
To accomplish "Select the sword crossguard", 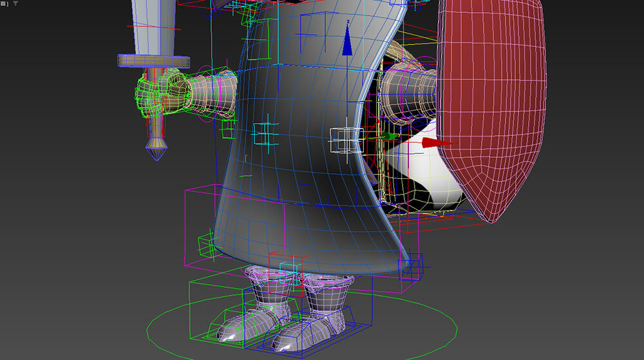I will (154, 60).
